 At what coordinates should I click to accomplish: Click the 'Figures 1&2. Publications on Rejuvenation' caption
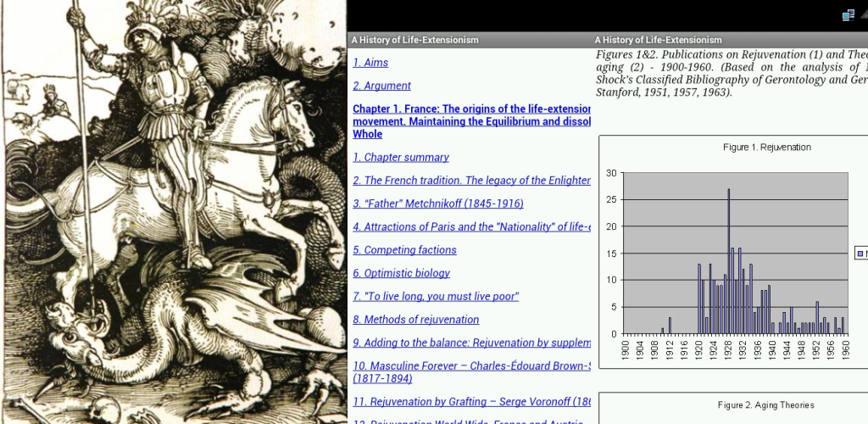[732, 74]
